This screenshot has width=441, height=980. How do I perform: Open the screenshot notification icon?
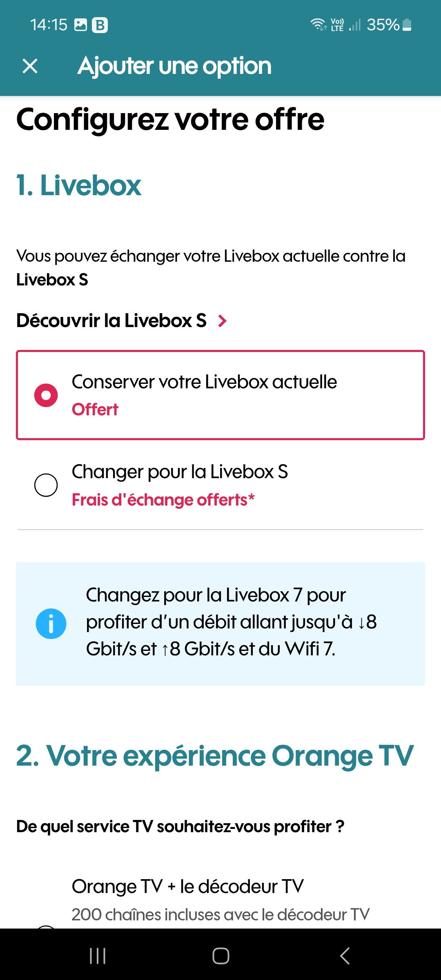point(80,25)
